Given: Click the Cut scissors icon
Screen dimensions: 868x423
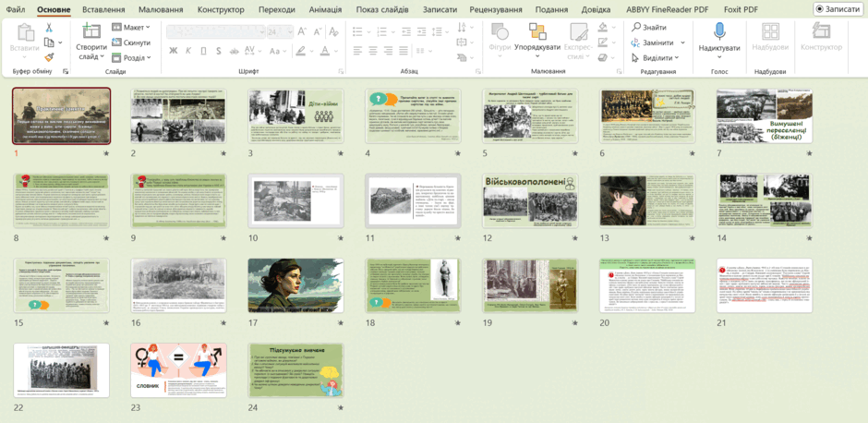Looking at the screenshot, I should 48,27.
